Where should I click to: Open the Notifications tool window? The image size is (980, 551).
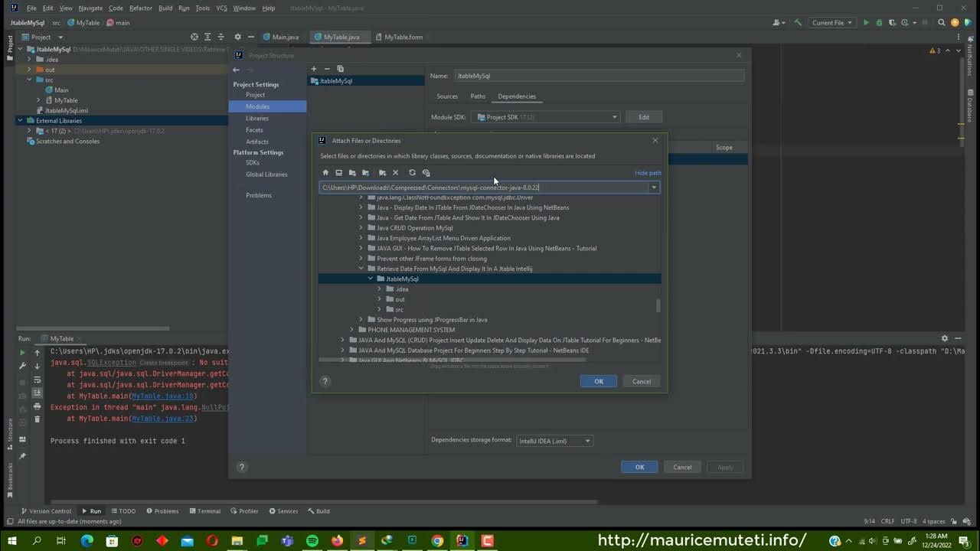[x=969, y=56]
